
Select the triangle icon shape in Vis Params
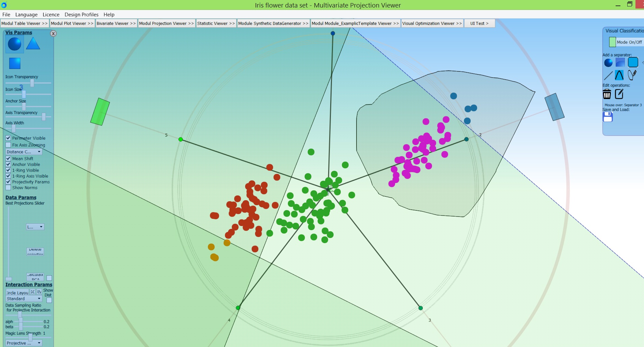point(33,44)
